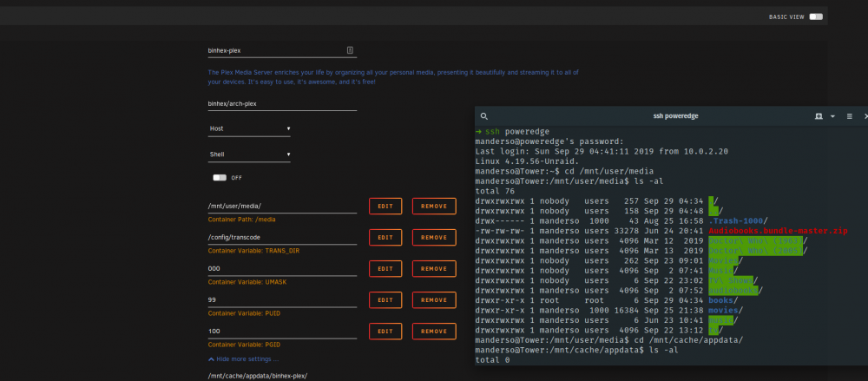Remove the TRANS_DIR variable

434,237
